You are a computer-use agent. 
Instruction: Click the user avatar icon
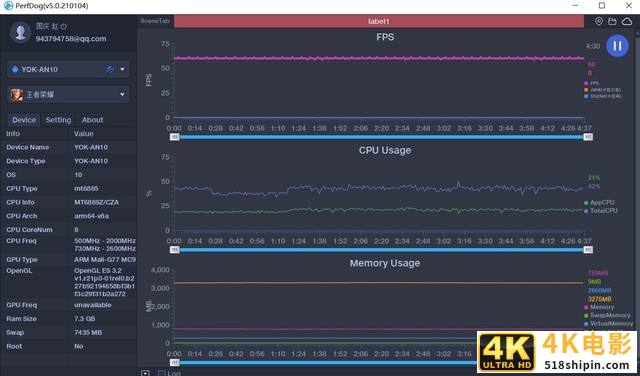click(x=20, y=32)
